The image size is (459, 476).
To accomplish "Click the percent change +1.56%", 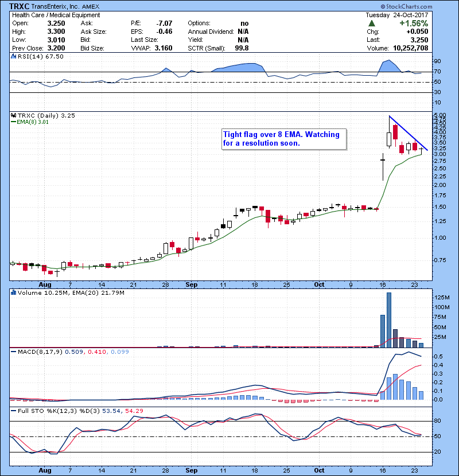I will (x=414, y=24).
